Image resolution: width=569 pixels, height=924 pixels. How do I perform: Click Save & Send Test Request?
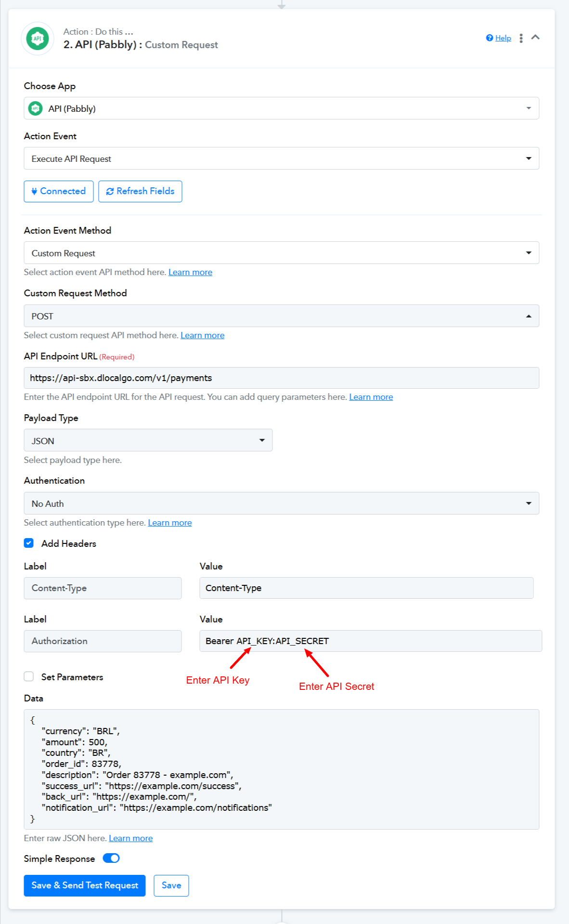click(x=85, y=885)
